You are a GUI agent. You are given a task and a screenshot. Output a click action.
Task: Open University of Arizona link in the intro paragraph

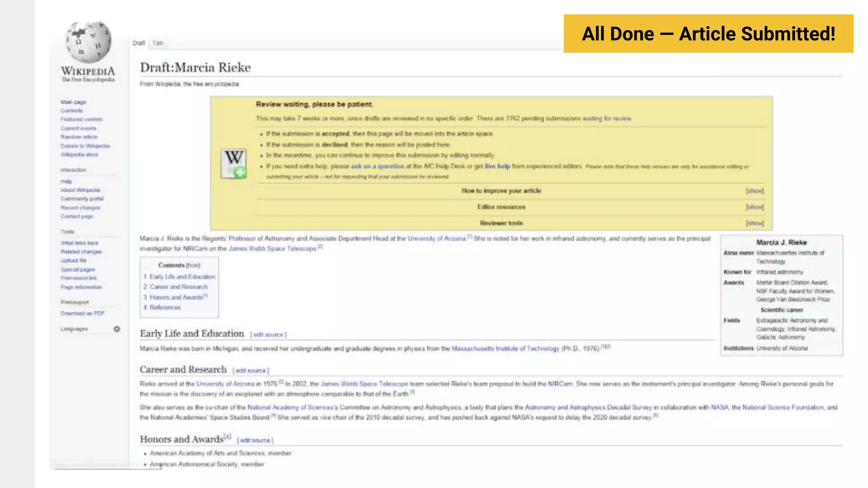pos(437,239)
